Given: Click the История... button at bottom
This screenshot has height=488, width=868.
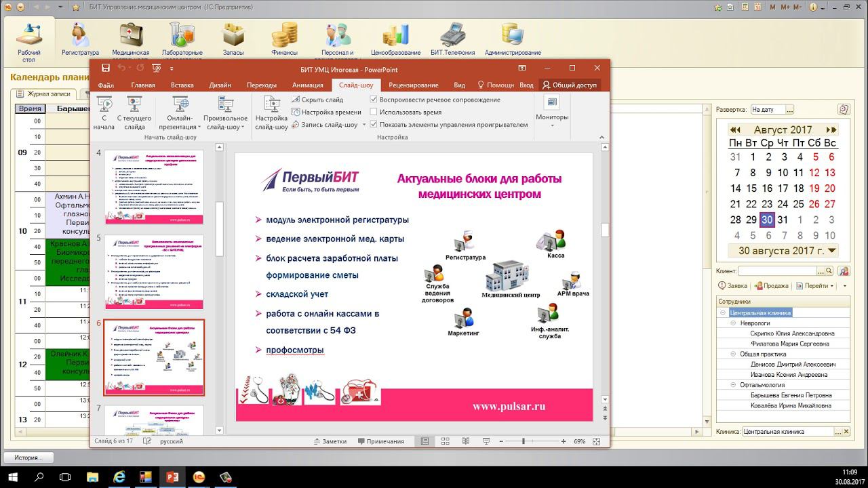Looking at the screenshot, I should tap(28, 457).
